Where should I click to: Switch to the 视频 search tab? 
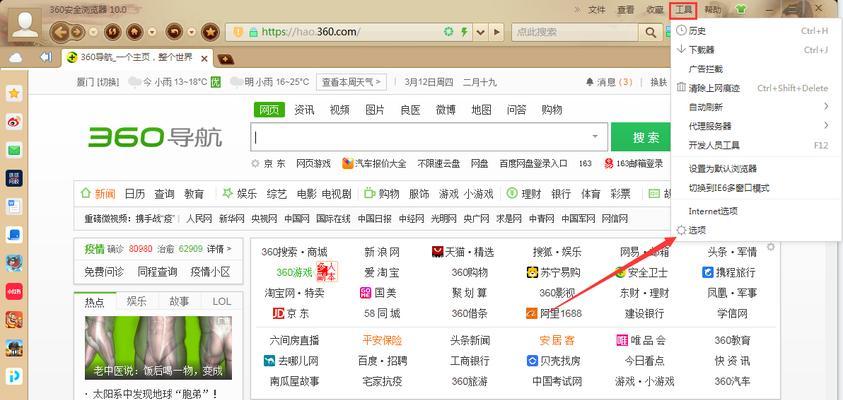(x=339, y=110)
